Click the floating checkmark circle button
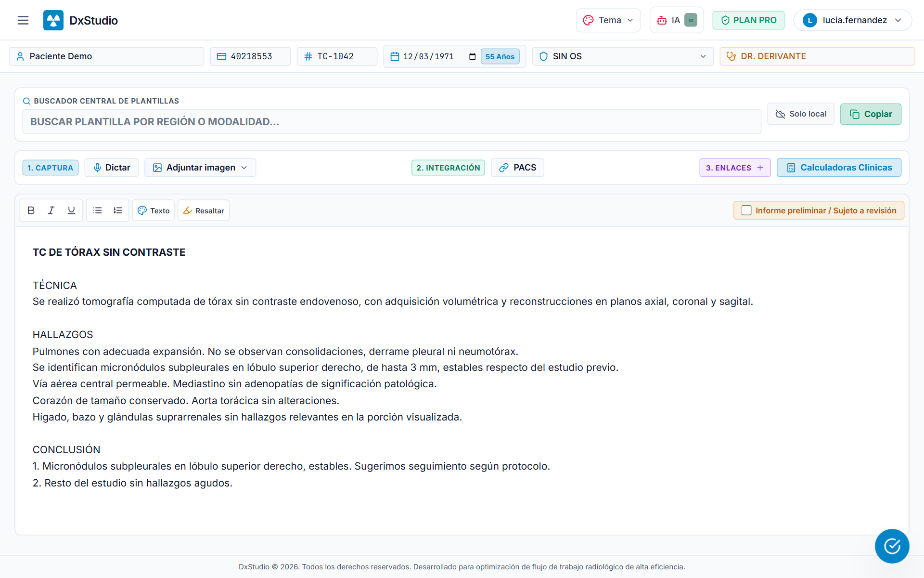 pos(892,546)
